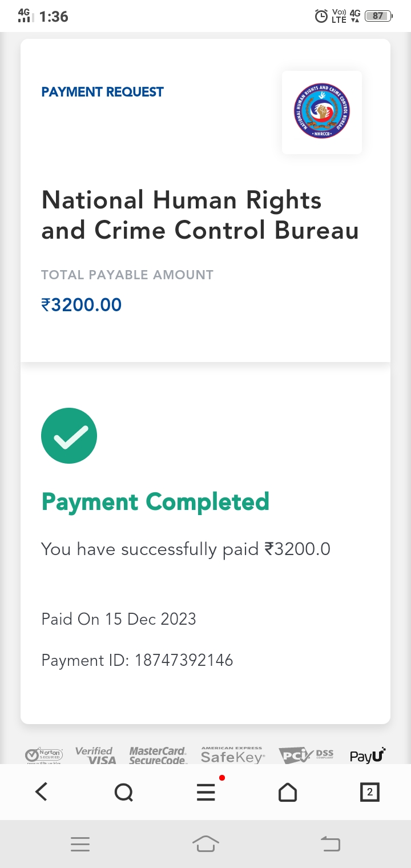Tap the battery indicator in status bar
411x868 pixels.
point(378,17)
